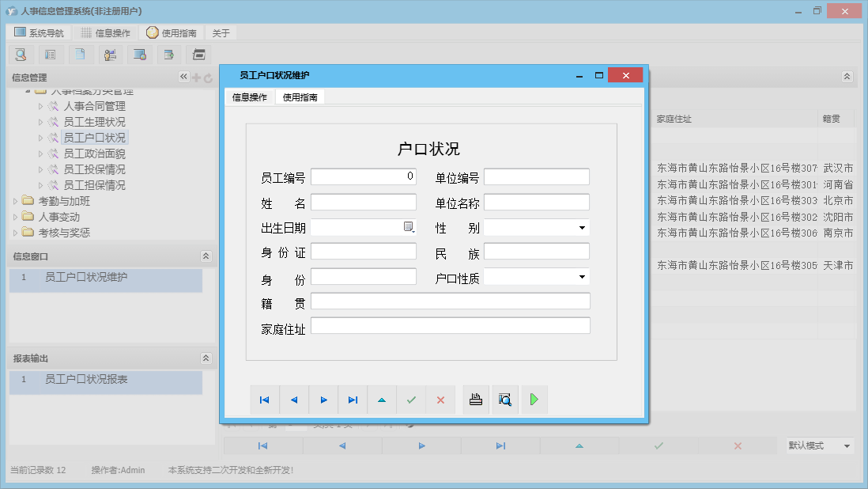This screenshot has height=489, width=868.
Task: Go to next record in dialog navigator
Action: coord(323,400)
